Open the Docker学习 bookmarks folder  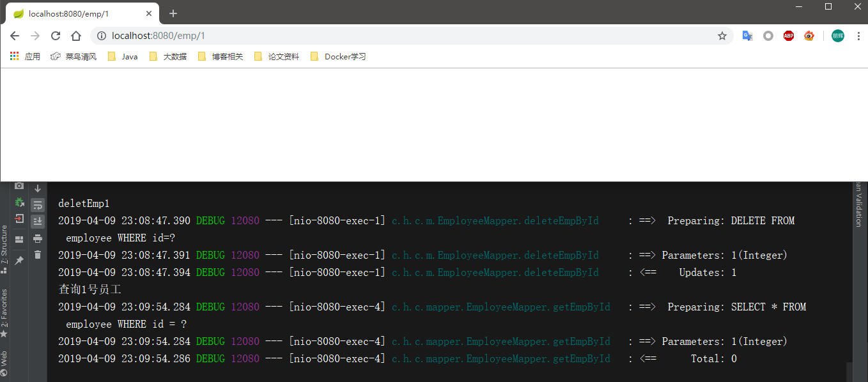[x=338, y=56]
